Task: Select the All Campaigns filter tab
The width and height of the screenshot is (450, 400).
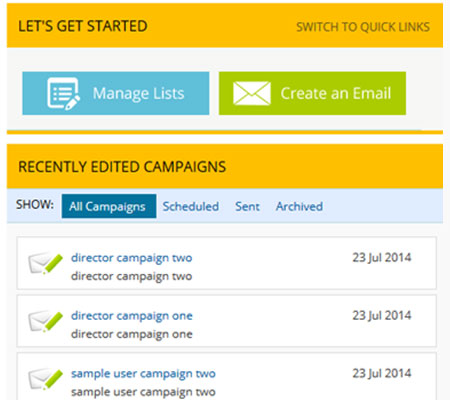Action: click(109, 206)
